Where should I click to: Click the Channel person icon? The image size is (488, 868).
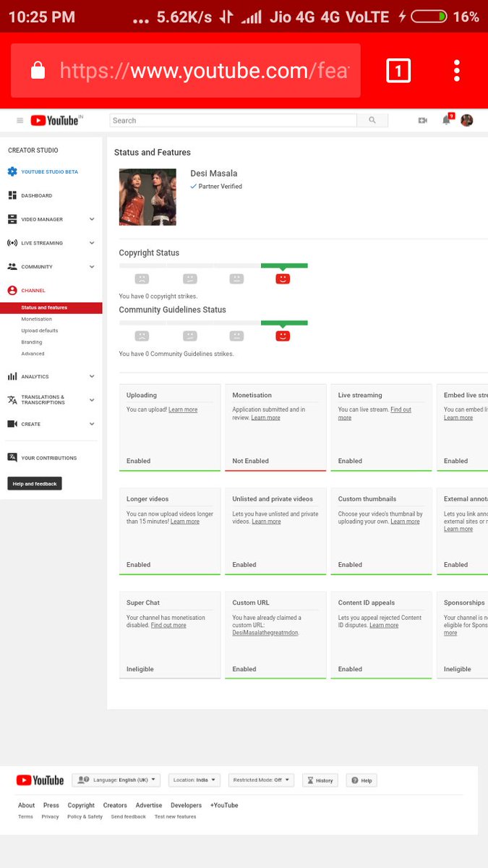click(12, 290)
